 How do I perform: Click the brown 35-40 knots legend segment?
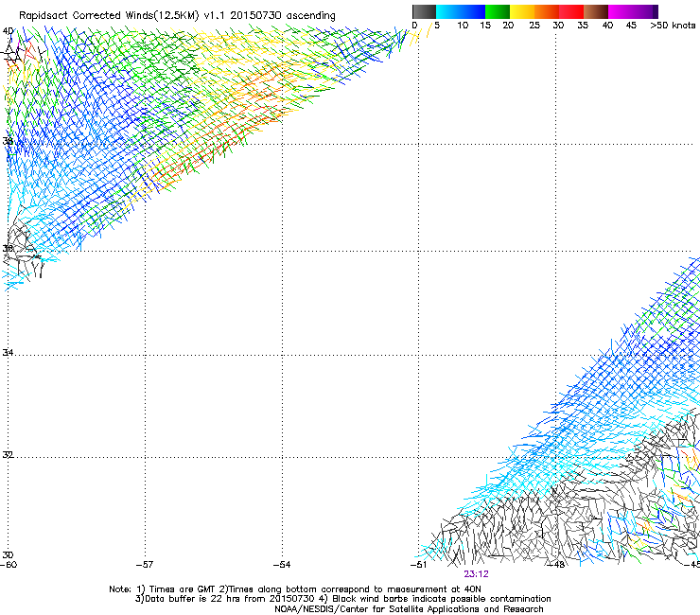[x=596, y=11]
